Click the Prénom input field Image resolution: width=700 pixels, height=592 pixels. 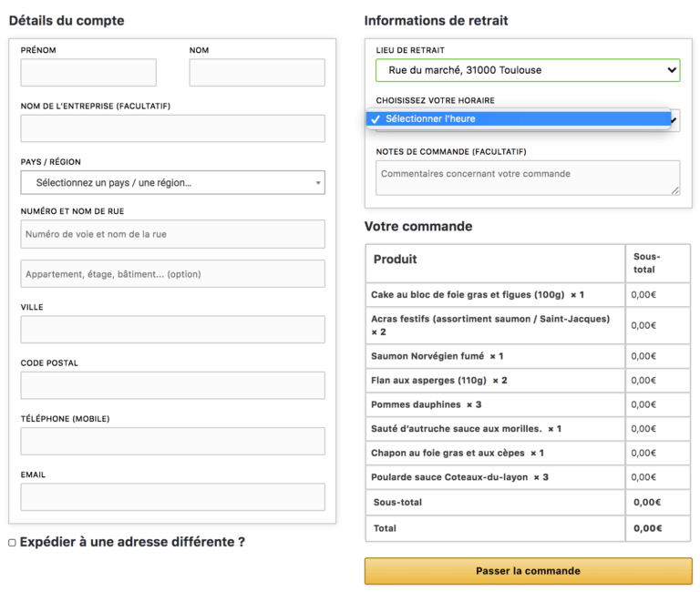88,72
